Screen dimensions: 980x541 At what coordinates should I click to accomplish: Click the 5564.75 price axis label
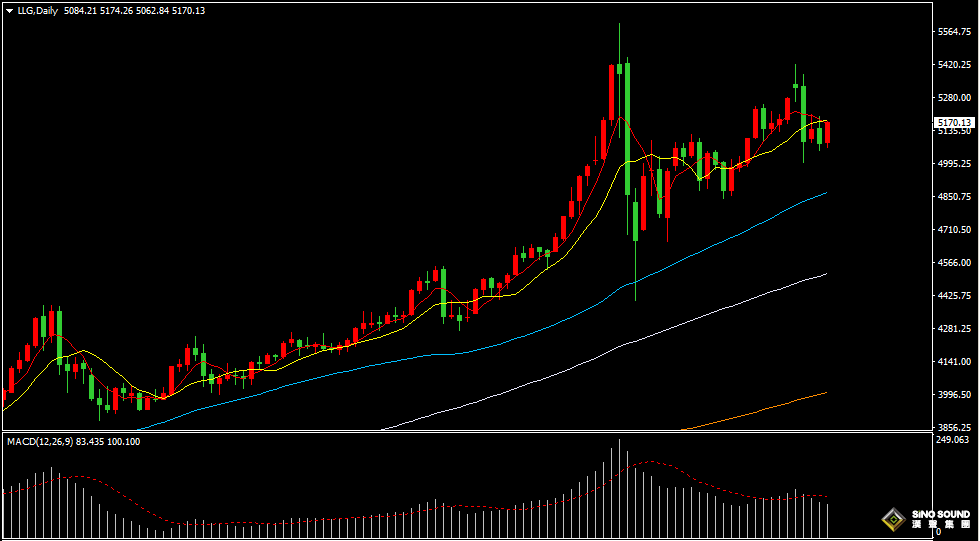[x=956, y=32]
